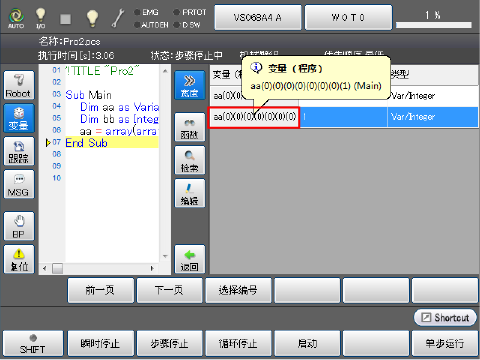Click the 检索 search magnifier button
This screenshot has width=480, height=360.
click(190, 160)
